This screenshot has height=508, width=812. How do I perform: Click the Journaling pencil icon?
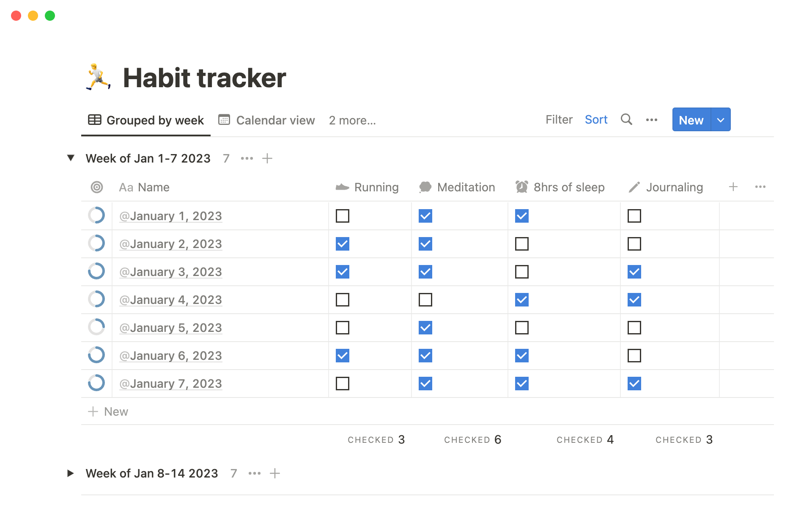tap(633, 187)
